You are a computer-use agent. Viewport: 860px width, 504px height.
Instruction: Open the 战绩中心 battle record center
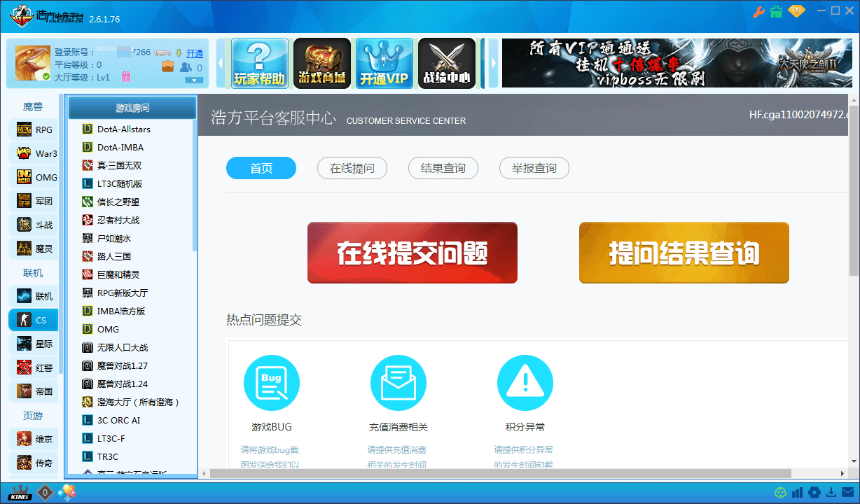(446, 62)
